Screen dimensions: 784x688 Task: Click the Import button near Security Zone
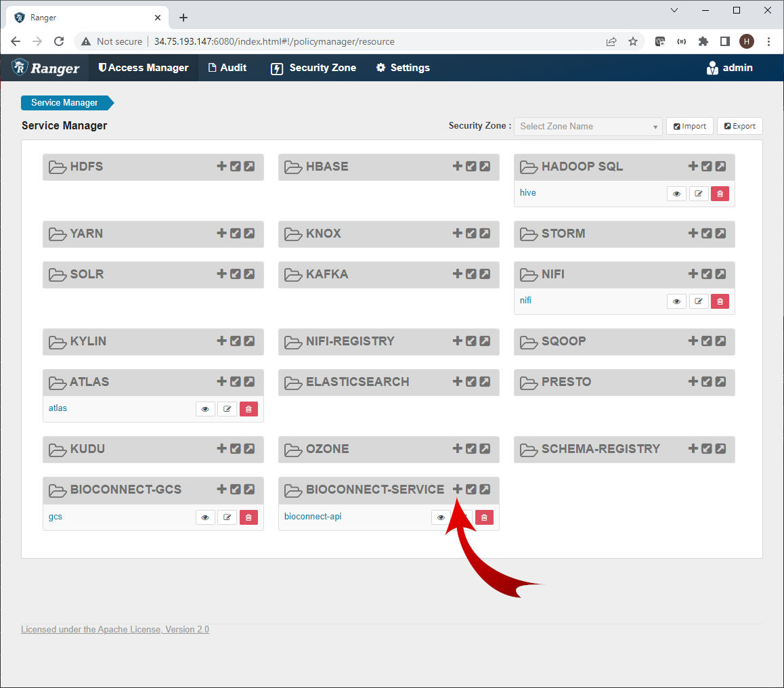click(x=689, y=126)
